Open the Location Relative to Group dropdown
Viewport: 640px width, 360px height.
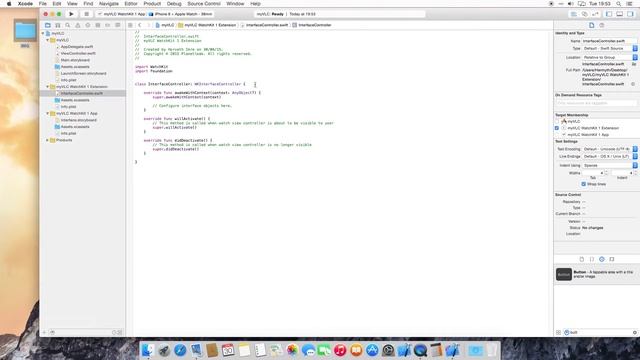609,58
